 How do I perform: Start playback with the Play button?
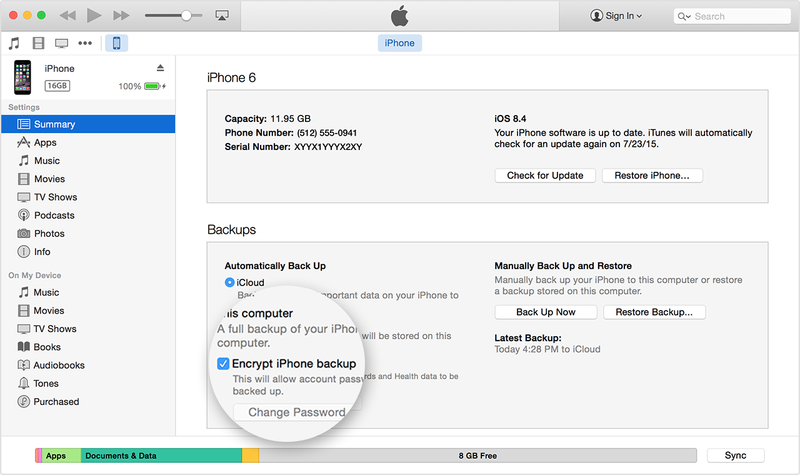(93, 15)
